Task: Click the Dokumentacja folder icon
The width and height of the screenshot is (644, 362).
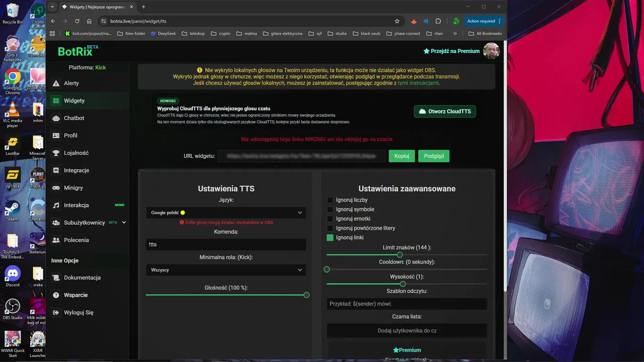Action: click(x=56, y=278)
